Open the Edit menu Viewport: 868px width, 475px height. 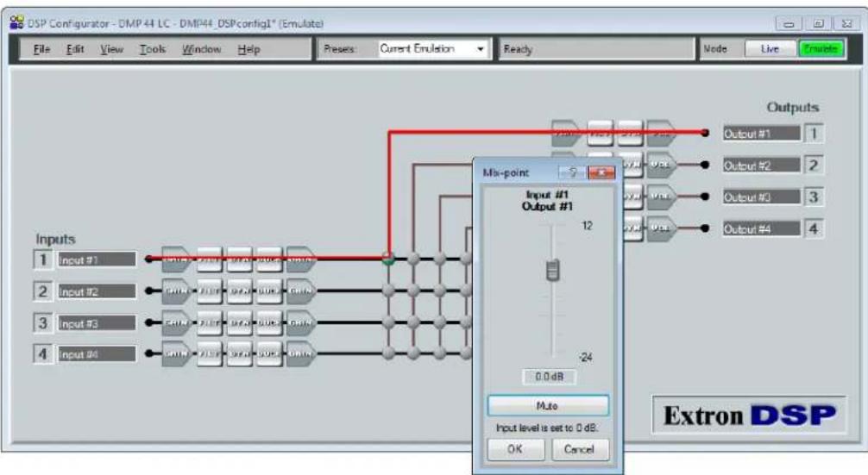[75, 49]
